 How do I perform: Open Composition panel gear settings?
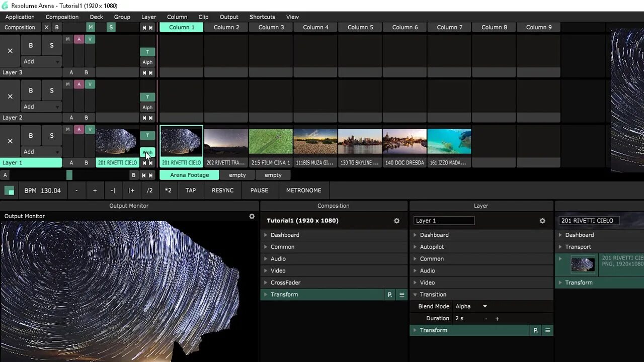point(396,221)
